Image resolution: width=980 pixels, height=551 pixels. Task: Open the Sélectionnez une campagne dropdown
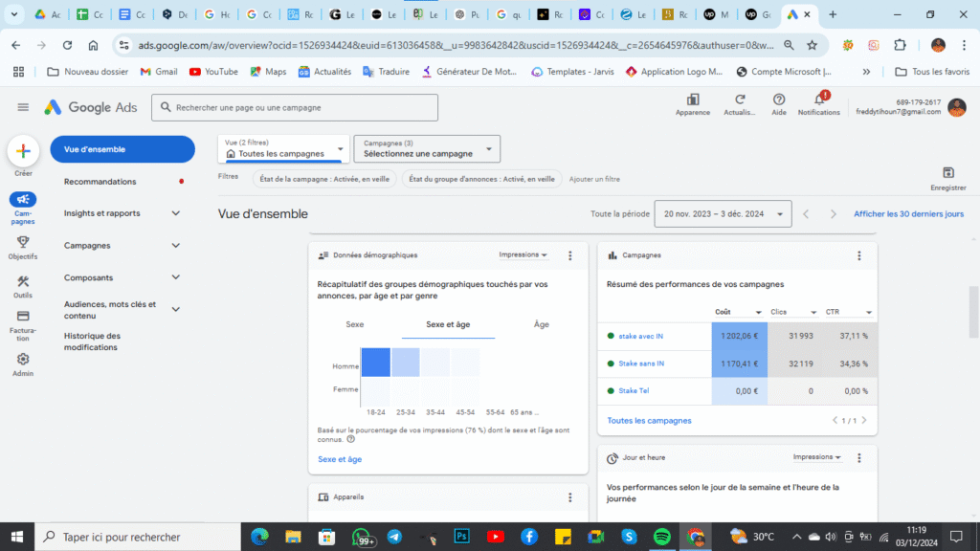click(426, 149)
